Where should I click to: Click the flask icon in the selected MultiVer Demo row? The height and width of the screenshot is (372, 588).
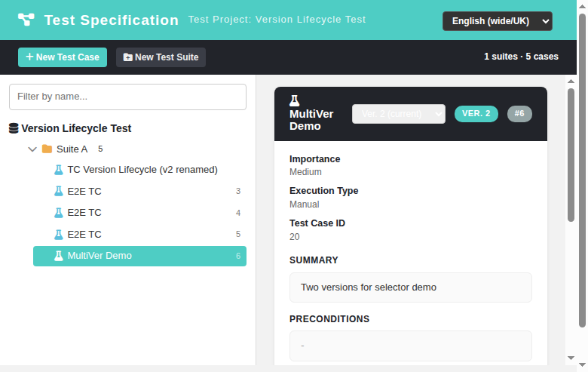[x=59, y=256]
